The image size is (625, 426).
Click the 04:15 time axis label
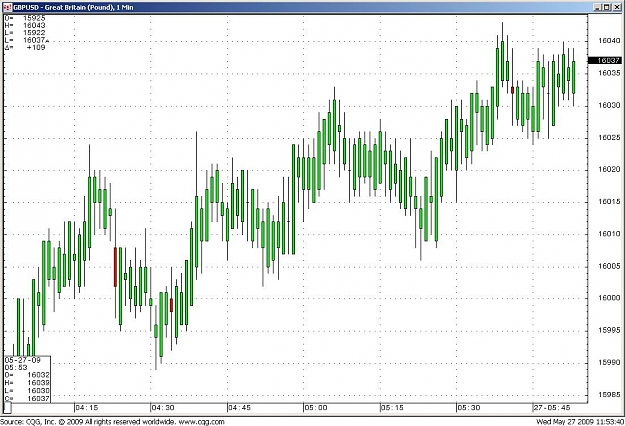pos(86,408)
